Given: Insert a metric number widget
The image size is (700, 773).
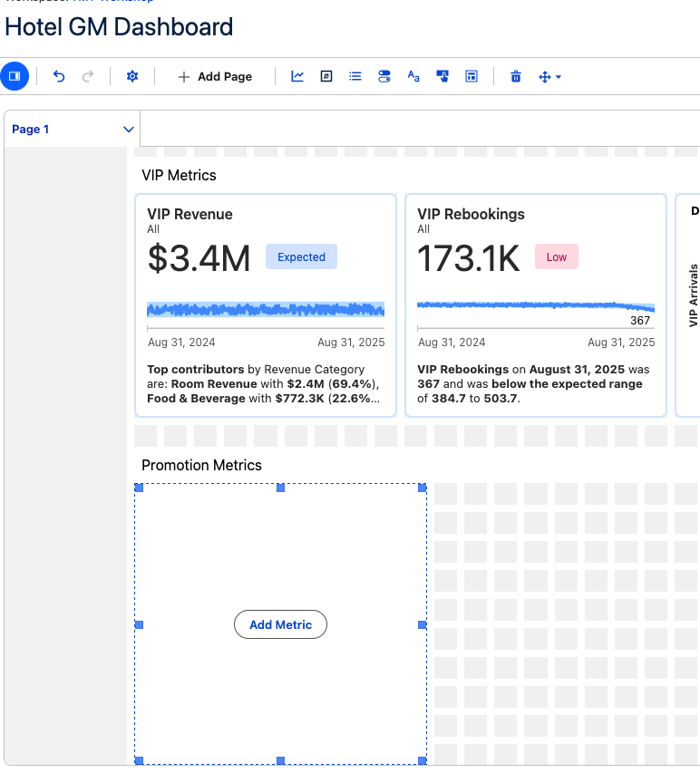Looking at the screenshot, I should pos(326,77).
